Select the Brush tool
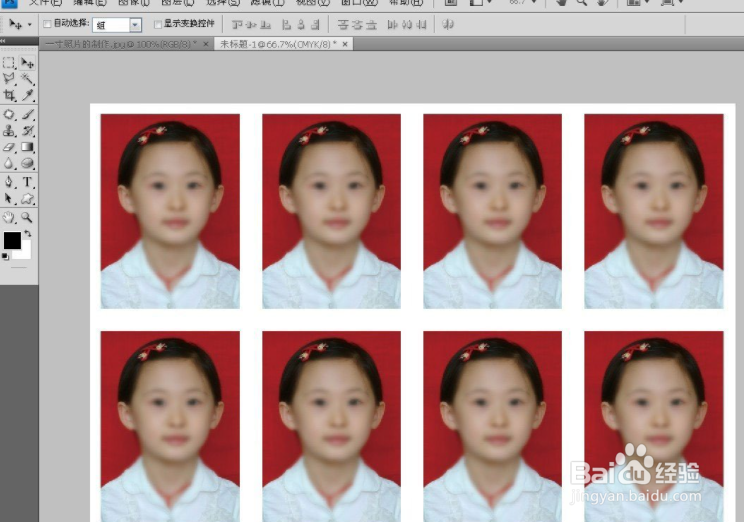This screenshot has height=522, width=744. click(28, 114)
